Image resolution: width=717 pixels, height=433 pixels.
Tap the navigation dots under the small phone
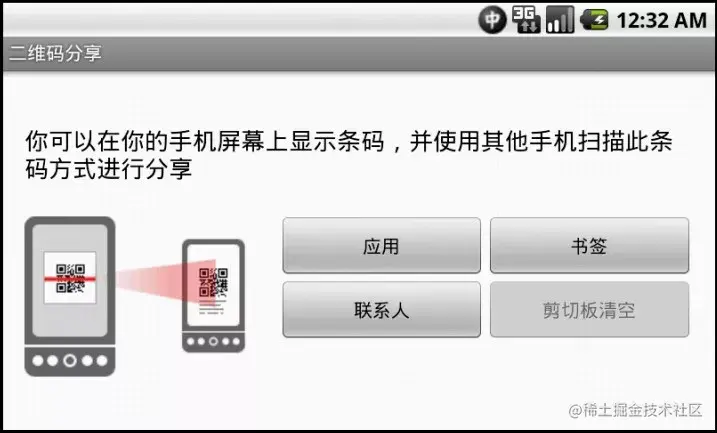pos(214,341)
